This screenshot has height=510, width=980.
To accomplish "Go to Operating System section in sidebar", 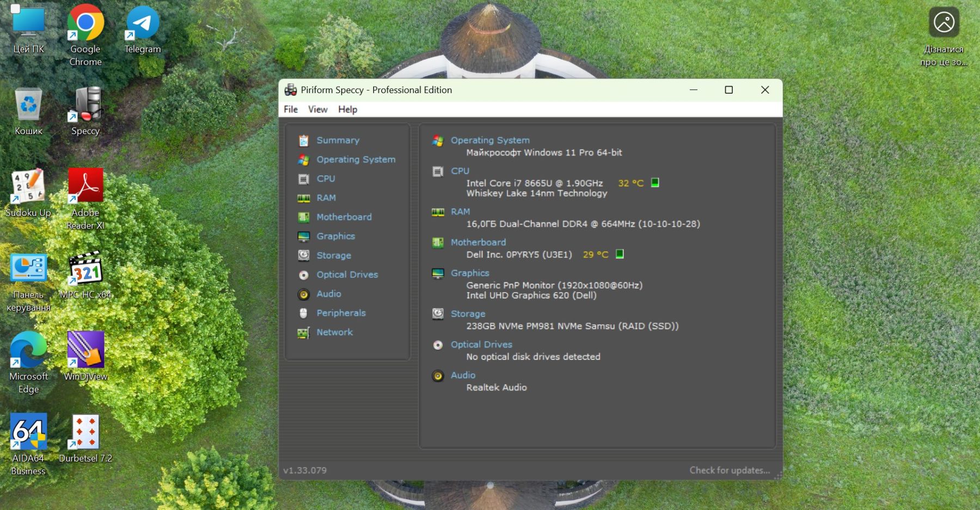I will 356,160.
